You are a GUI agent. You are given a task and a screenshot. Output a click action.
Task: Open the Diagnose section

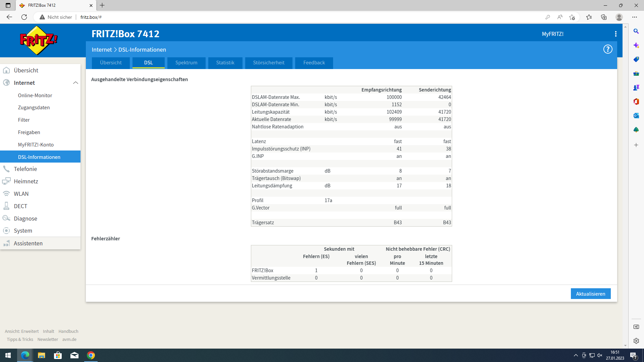[x=26, y=218]
